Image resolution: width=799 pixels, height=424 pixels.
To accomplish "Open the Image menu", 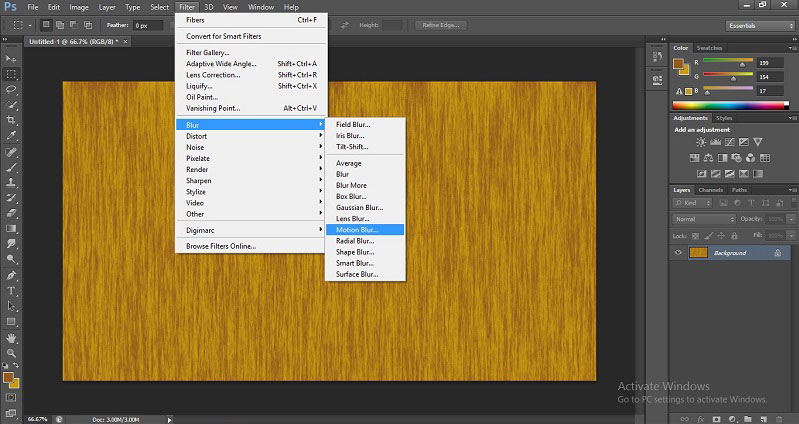I will pyautogui.click(x=78, y=7).
